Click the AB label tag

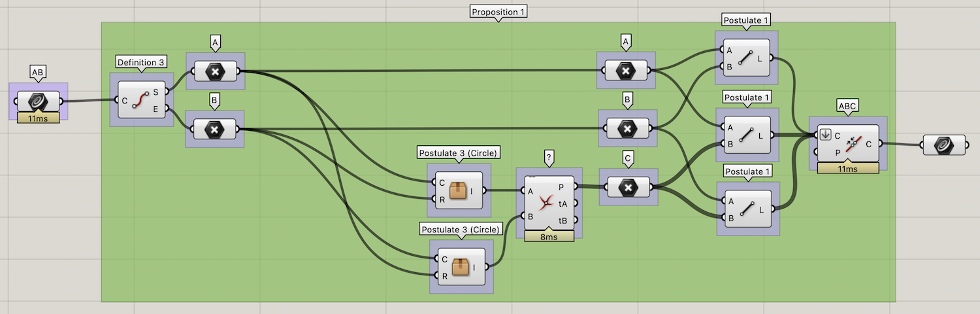tap(38, 71)
